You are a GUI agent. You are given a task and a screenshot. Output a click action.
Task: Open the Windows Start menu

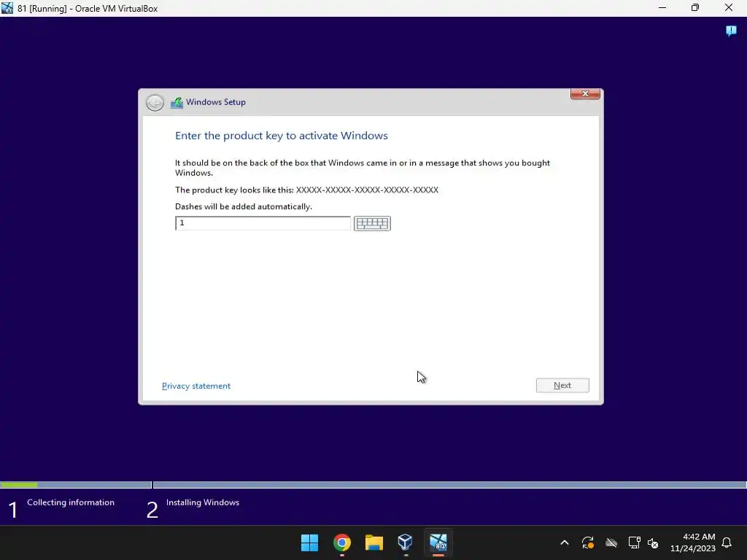[x=309, y=542]
